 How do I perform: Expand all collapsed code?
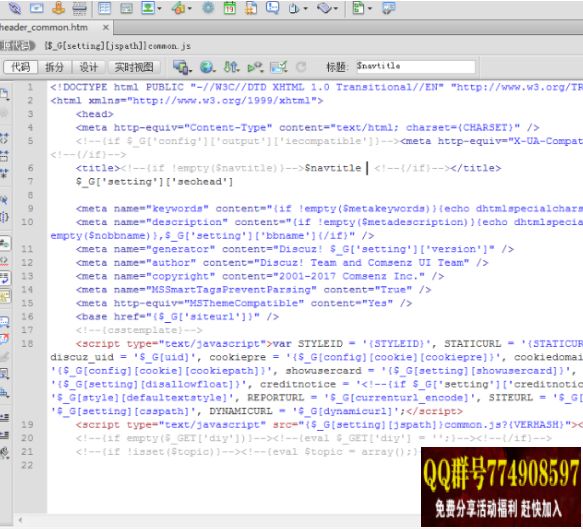tap(4, 173)
